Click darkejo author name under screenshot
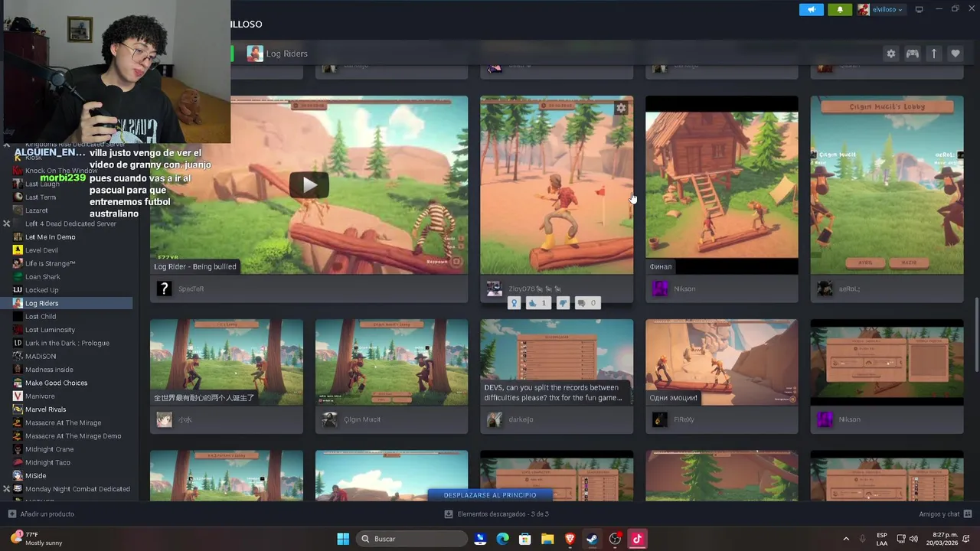The height and width of the screenshot is (551, 980). pyautogui.click(x=521, y=419)
